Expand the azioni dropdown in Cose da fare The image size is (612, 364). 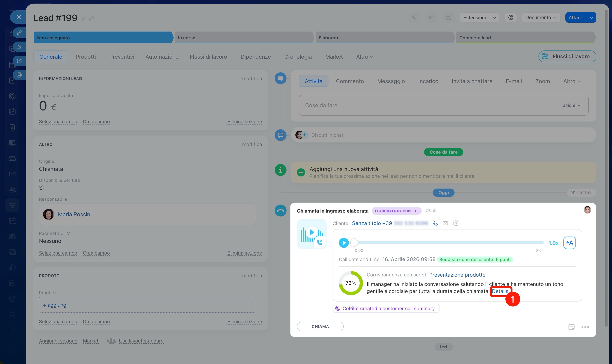(x=572, y=105)
